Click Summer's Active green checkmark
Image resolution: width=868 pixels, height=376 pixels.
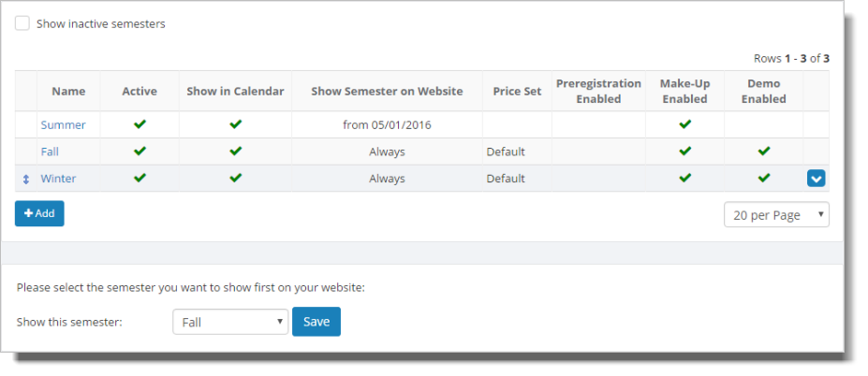coord(140,124)
